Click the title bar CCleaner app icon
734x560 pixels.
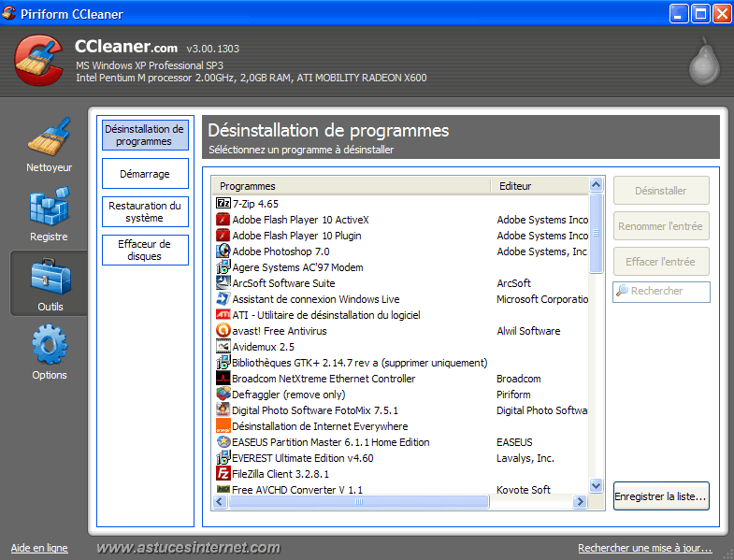(x=9, y=13)
